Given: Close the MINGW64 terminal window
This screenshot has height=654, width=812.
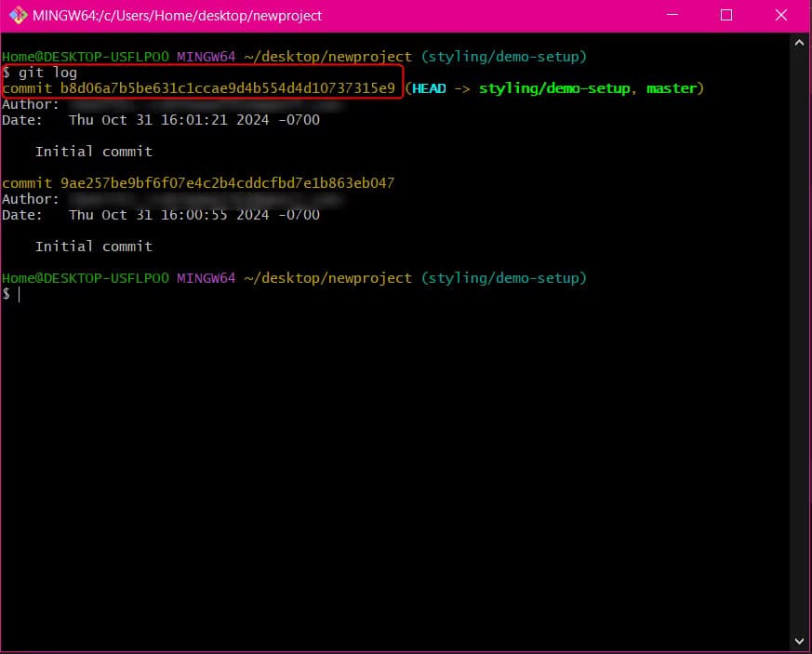Looking at the screenshot, I should [780, 16].
